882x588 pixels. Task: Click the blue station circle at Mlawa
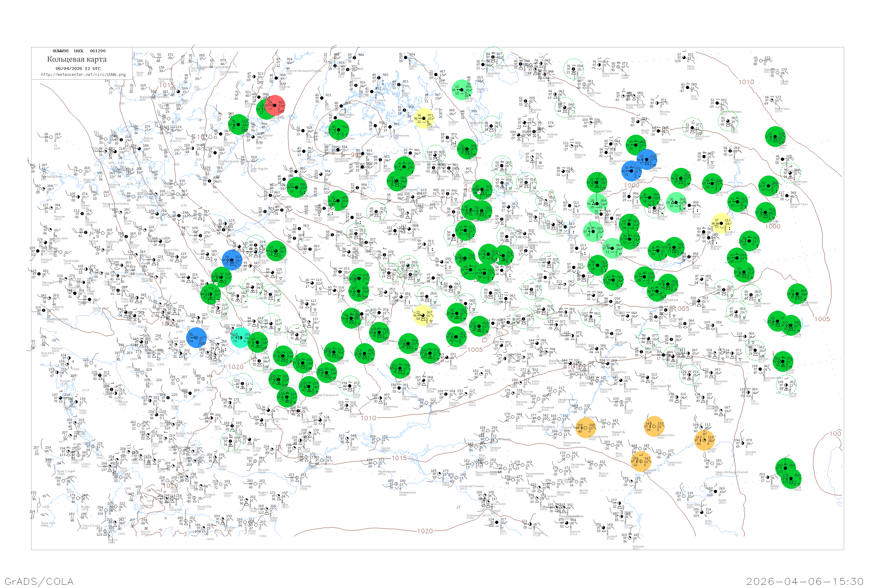232,260
